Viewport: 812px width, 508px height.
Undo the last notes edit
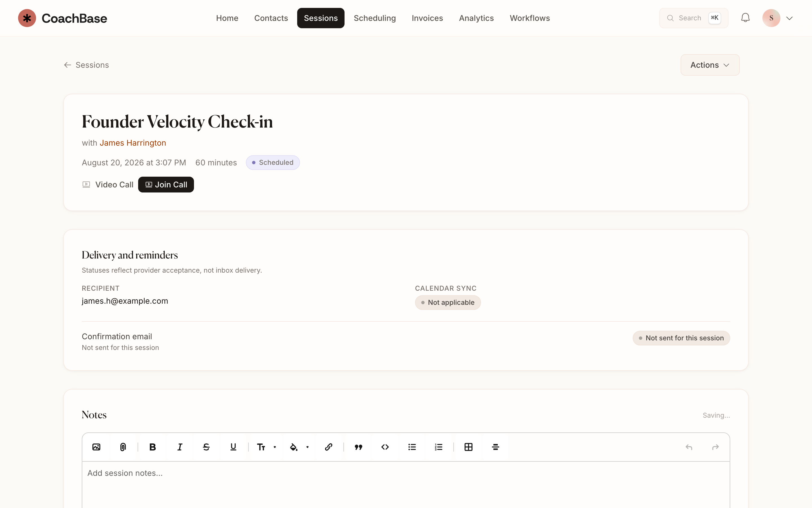[x=689, y=447]
